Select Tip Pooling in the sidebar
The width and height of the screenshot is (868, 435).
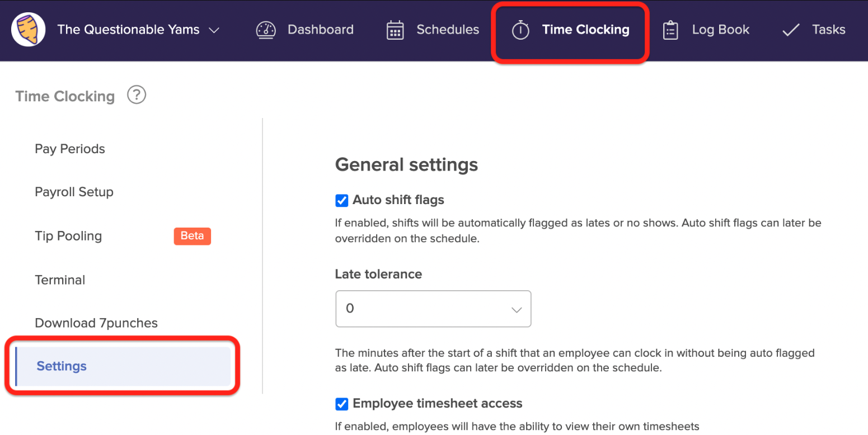(x=68, y=236)
